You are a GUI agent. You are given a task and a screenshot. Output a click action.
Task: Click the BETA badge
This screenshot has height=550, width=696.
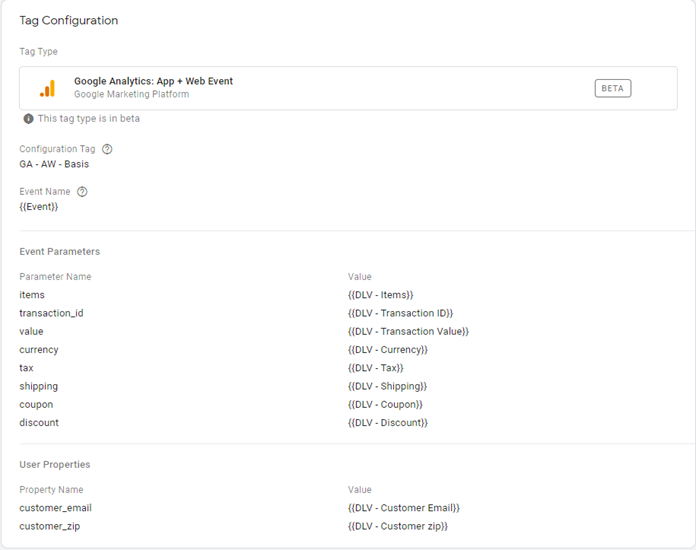coord(613,88)
